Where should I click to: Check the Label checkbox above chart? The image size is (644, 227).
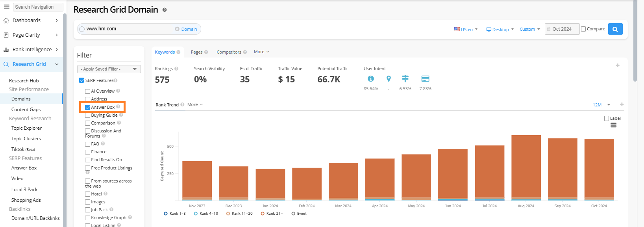[607, 118]
